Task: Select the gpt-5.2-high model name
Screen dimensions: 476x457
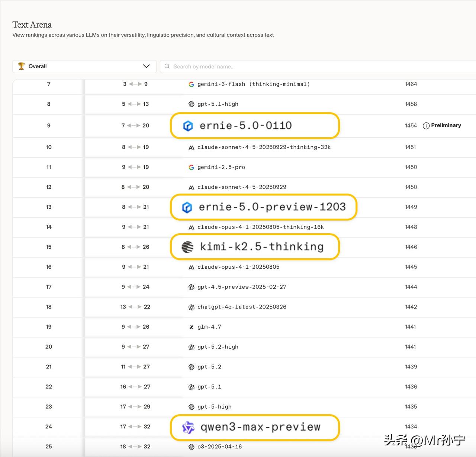Action: coord(218,347)
